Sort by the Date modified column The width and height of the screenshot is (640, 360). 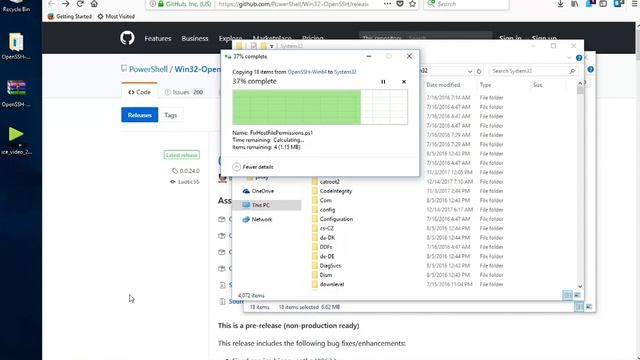443,85
